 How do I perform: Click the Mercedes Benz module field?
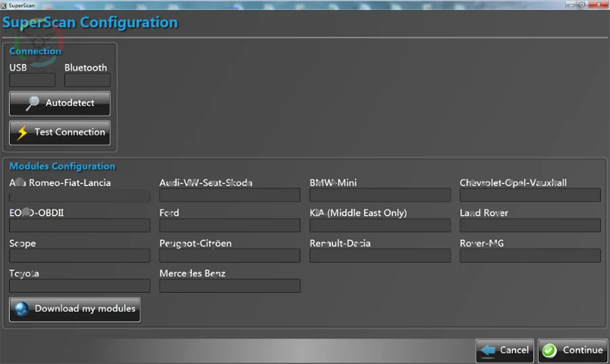pyautogui.click(x=230, y=286)
